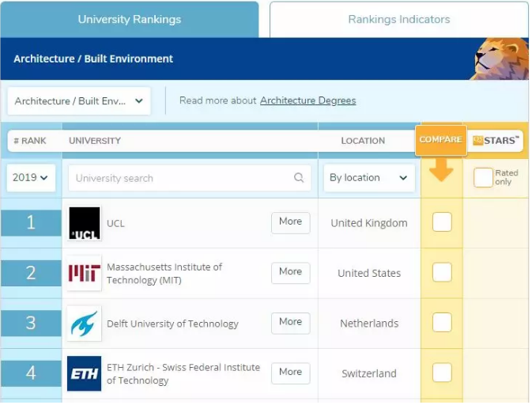Open the UCL university name link

tap(116, 224)
